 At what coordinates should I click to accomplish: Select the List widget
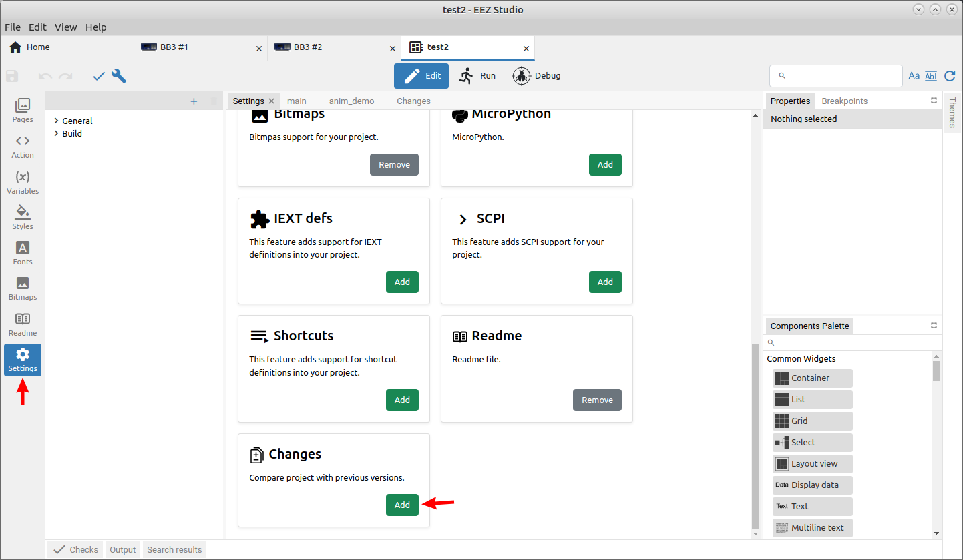[x=813, y=399]
